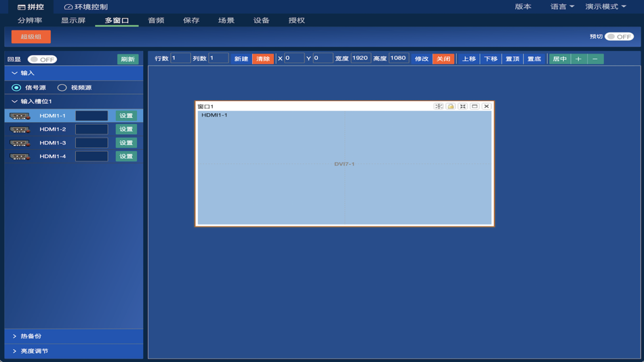Click the 列数 input field
The height and width of the screenshot is (362, 644).
(218, 58)
